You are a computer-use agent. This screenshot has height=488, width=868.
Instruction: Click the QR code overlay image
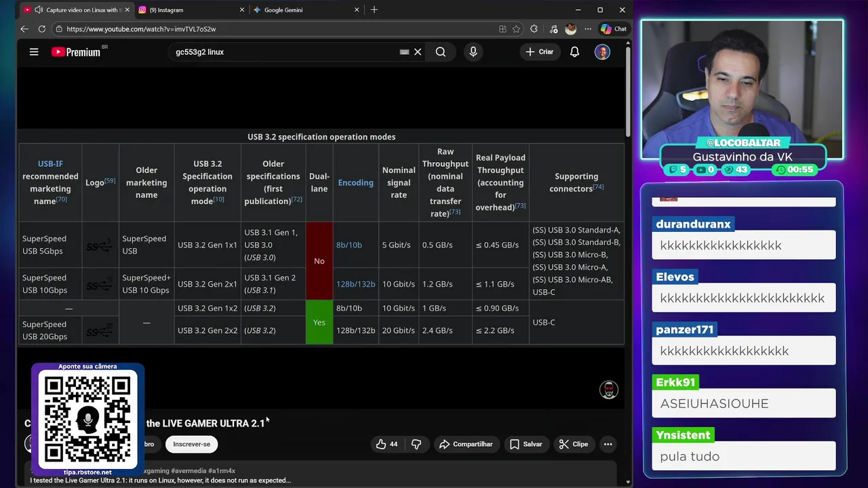[87, 420]
